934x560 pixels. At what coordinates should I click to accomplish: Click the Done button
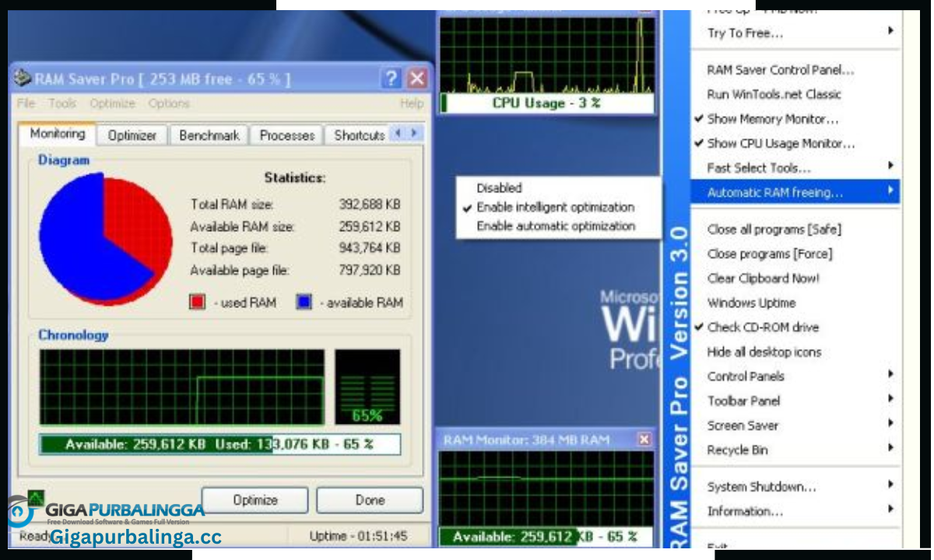[370, 500]
